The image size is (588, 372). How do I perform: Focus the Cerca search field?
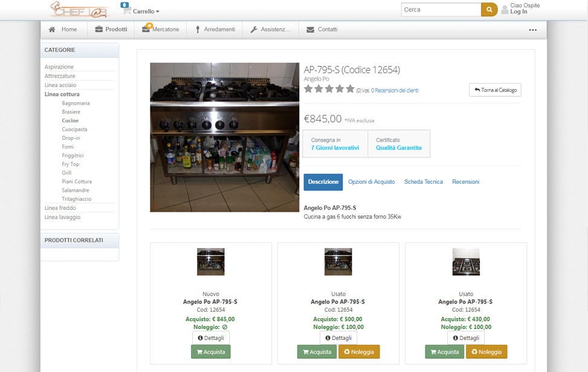click(x=441, y=10)
